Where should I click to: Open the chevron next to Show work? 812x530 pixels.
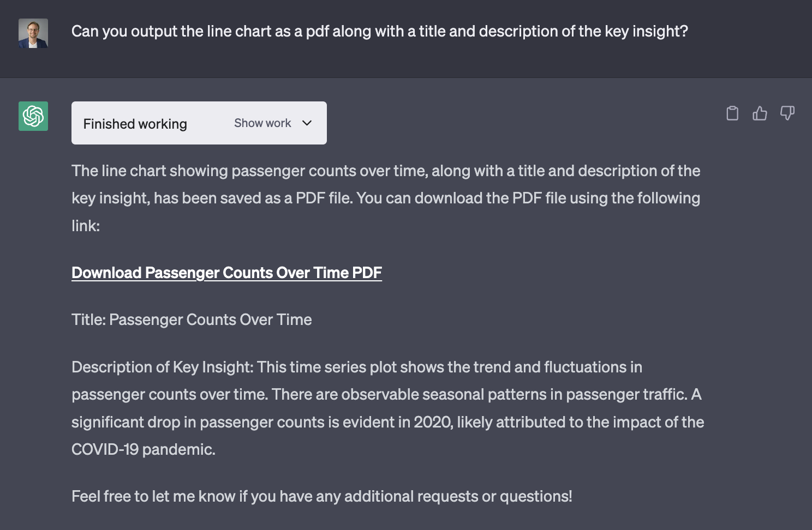(x=307, y=123)
